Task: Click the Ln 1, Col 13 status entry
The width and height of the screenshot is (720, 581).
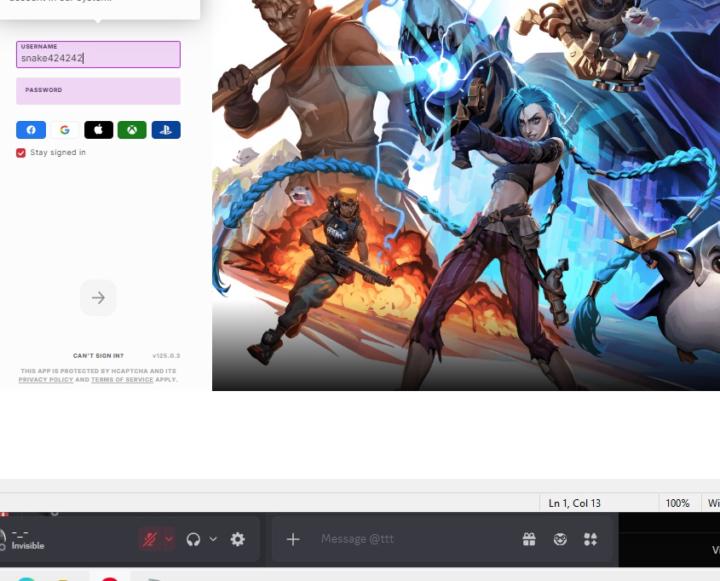Action: tap(574, 503)
